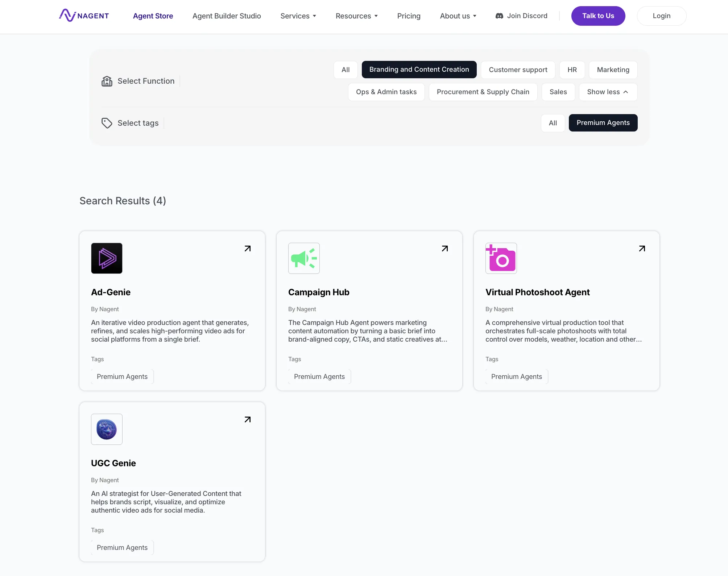Open the Agent Builder Studio page
Viewport: 728px width, 576px height.
tap(227, 16)
